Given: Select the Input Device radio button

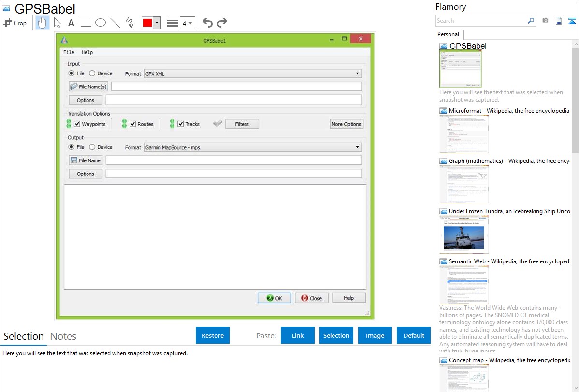Looking at the screenshot, I should click(x=92, y=73).
